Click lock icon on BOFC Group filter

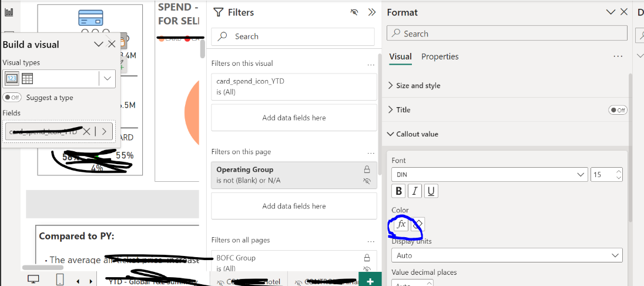[367, 258]
